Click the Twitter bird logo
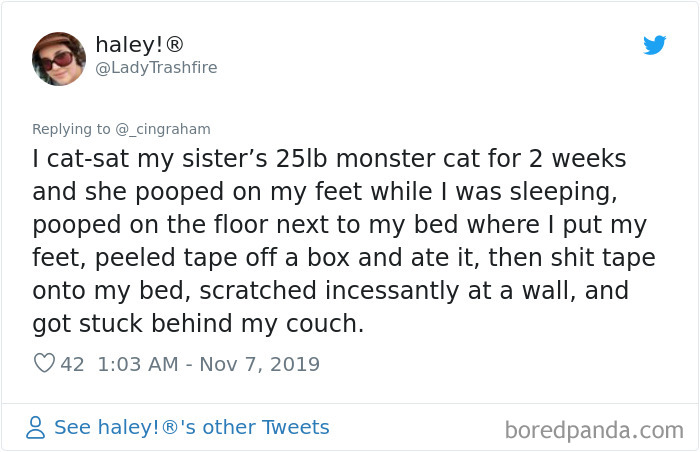The height and width of the screenshot is (452, 700). coord(654,45)
